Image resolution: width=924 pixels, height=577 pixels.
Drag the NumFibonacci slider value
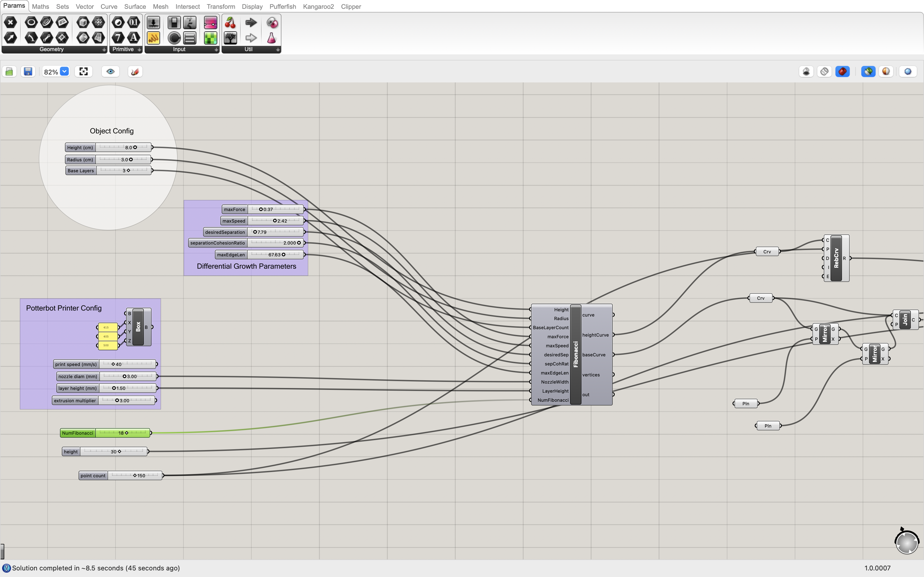pyautogui.click(x=126, y=433)
